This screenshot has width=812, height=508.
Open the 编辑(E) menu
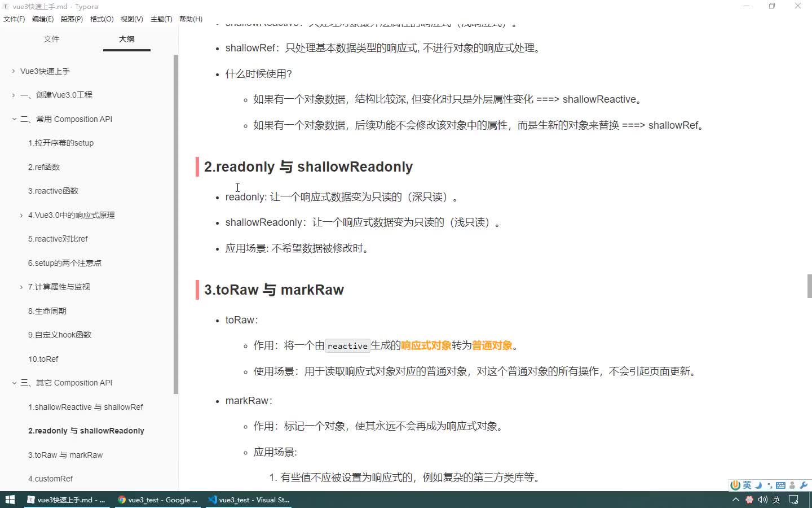[x=43, y=19]
